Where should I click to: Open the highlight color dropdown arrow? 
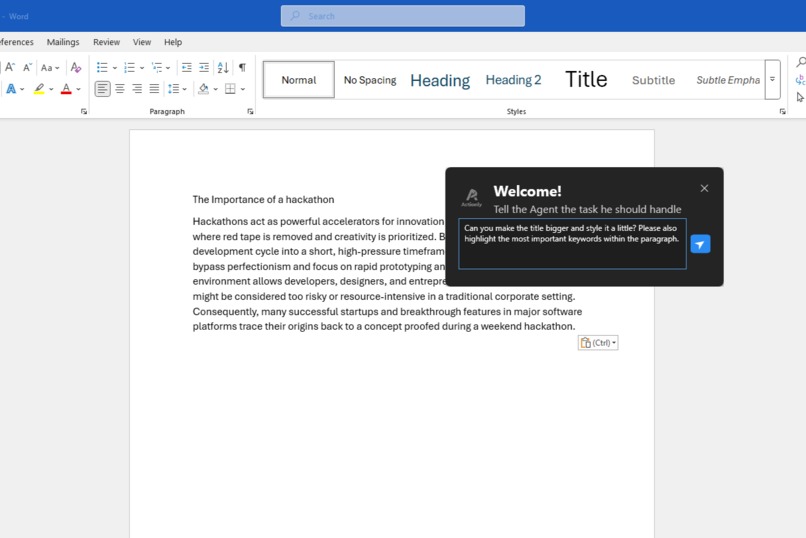[51, 89]
